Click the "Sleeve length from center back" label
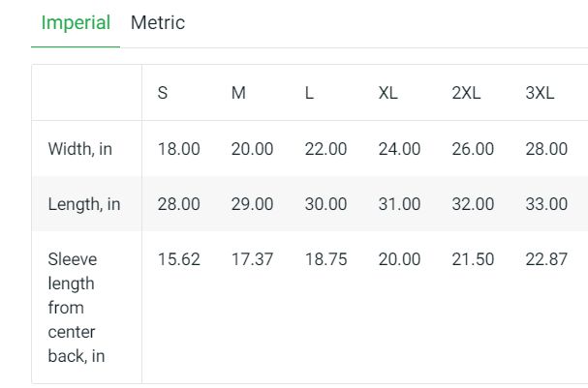Viewport: 588px width, 388px height. pyautogui.click(x=77, y=308)
